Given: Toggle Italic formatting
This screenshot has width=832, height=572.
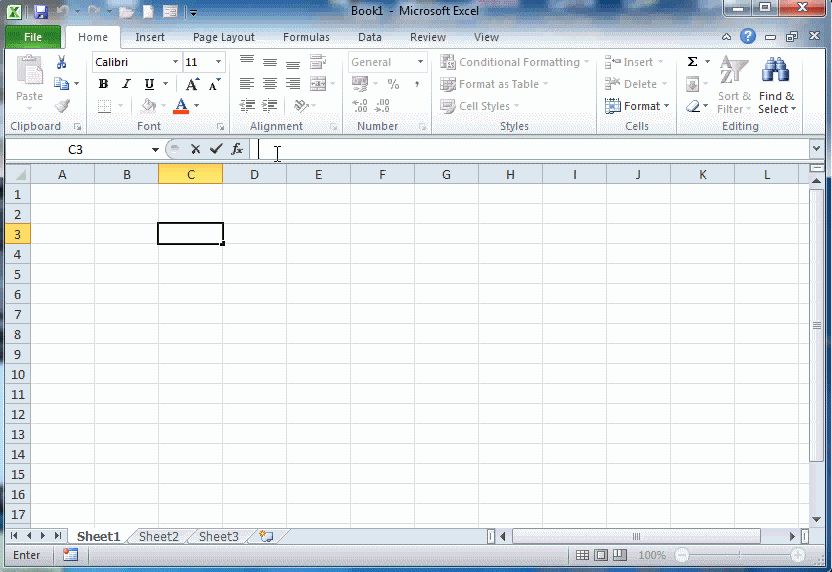Looking at the screenshot, I should tap(126, 84).
